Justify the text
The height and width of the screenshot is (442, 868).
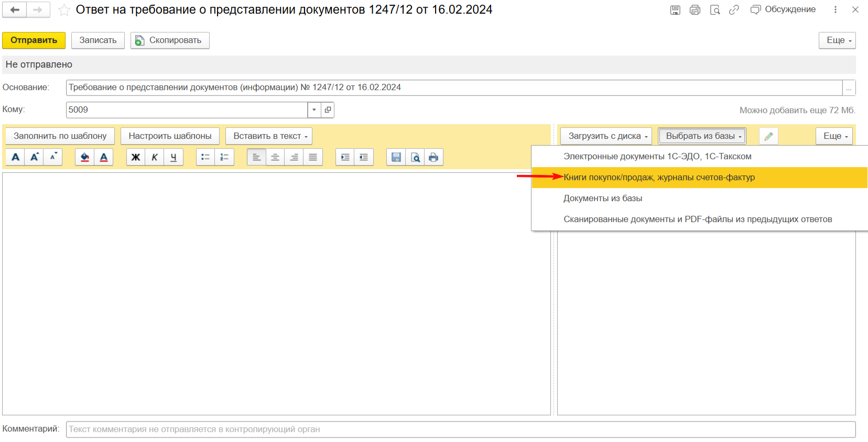pos(313,157)
